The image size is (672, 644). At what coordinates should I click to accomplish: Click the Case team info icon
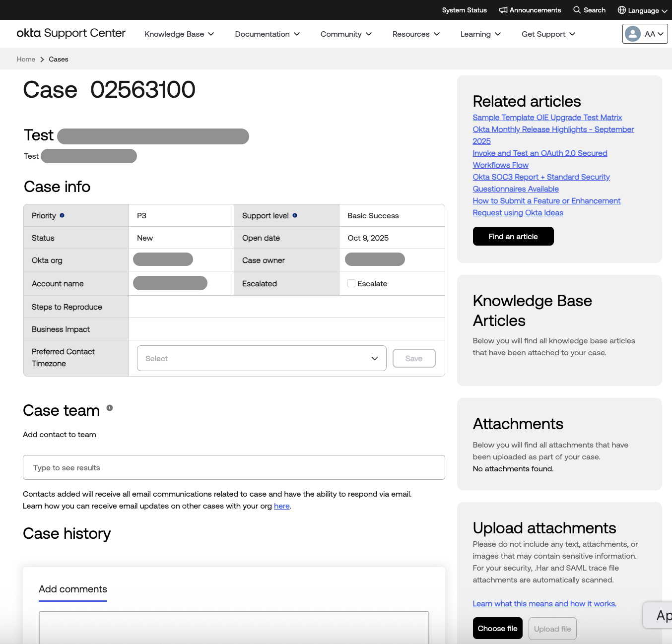click(110, 408)
